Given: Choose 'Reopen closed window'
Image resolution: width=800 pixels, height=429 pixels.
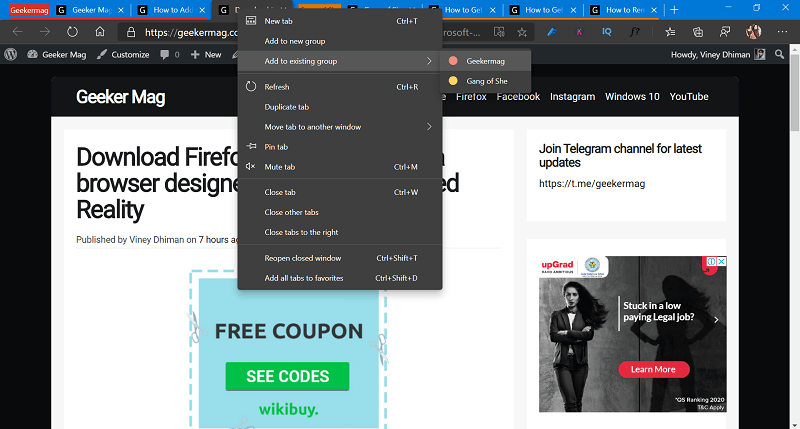Looking at the screenshot, I should click(340, 258).
